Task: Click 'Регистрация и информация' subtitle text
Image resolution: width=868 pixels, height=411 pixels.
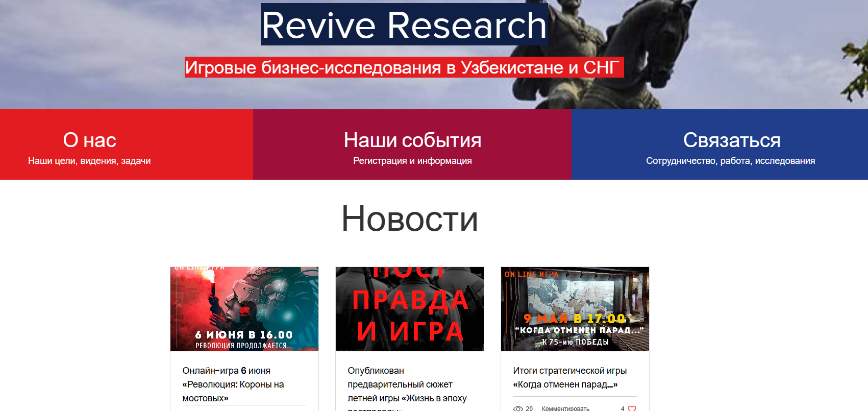Action: pos(412,161)
